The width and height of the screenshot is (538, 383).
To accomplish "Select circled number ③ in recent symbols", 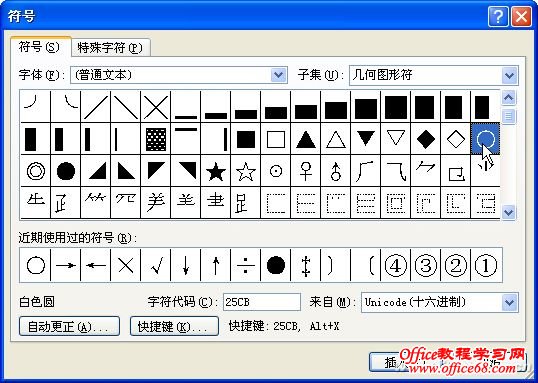I will pyautogui.click(x=425, y=265).
